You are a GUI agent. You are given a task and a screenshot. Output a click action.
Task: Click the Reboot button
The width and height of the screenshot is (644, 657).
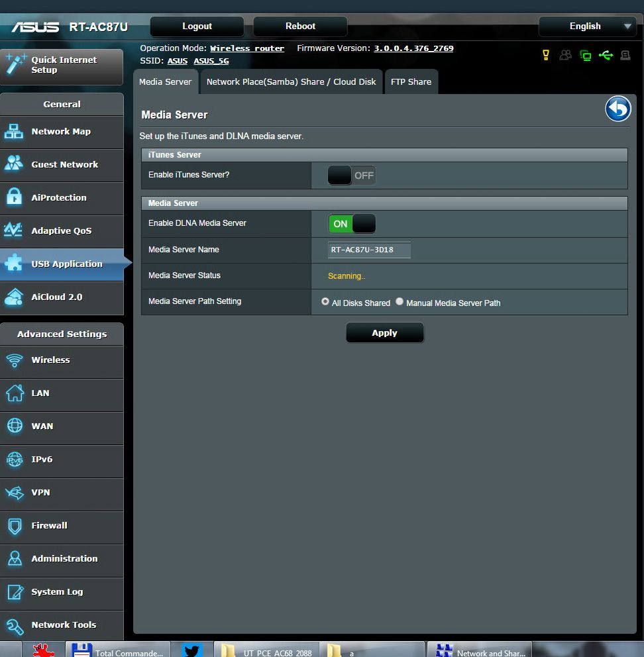(x=300, y=26)
